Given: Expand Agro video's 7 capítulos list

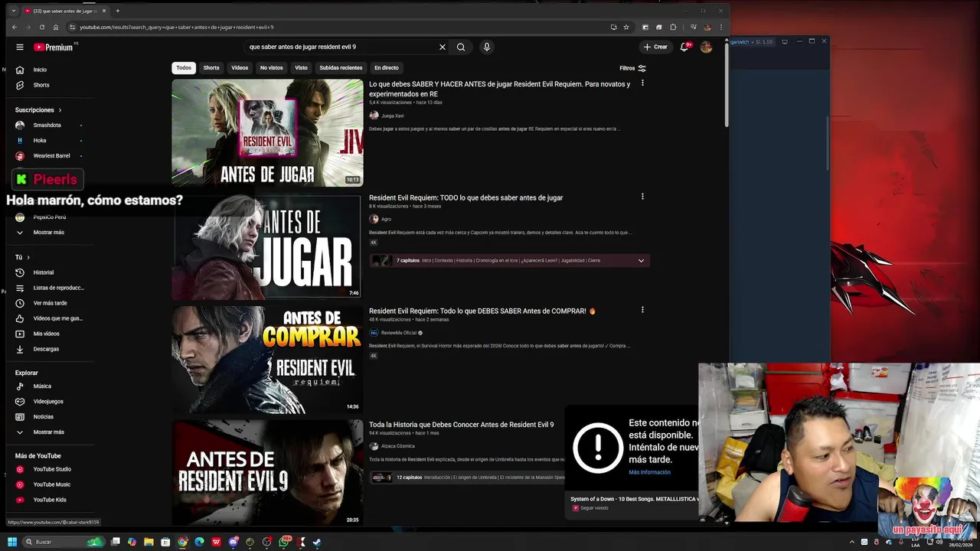Looking at the screenshot, I should click(x=641, y=260).
